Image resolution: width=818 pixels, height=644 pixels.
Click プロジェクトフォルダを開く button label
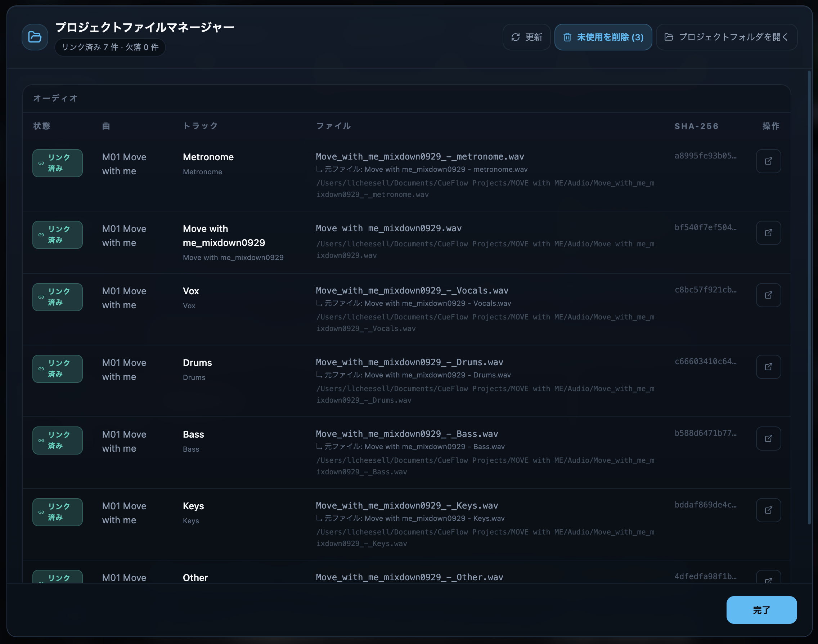click(734, 37)
